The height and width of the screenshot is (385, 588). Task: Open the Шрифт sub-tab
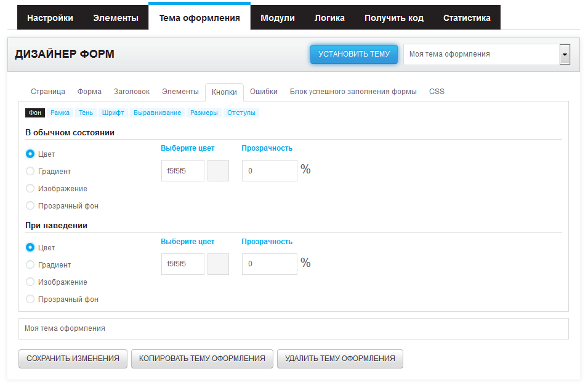coord(113,113)
